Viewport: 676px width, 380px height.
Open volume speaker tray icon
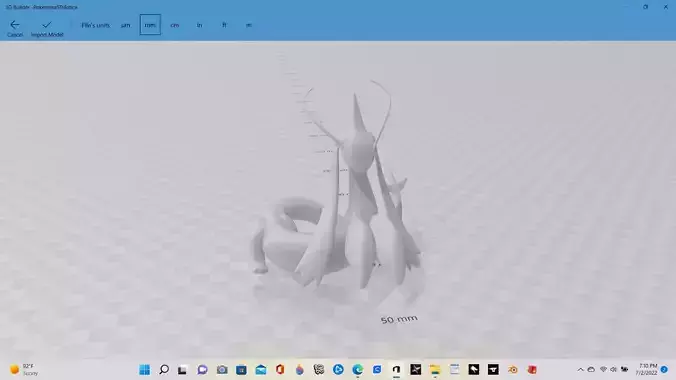click(613, 370)
